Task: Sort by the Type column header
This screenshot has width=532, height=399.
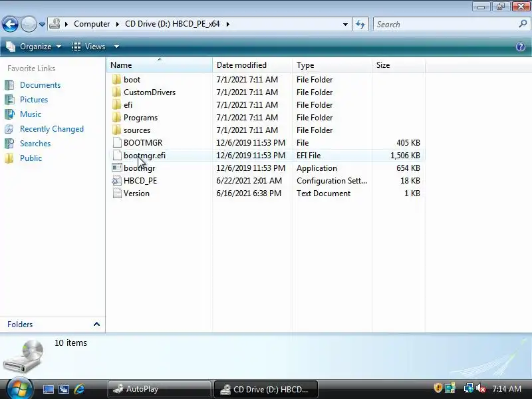Action: [332, 65]
